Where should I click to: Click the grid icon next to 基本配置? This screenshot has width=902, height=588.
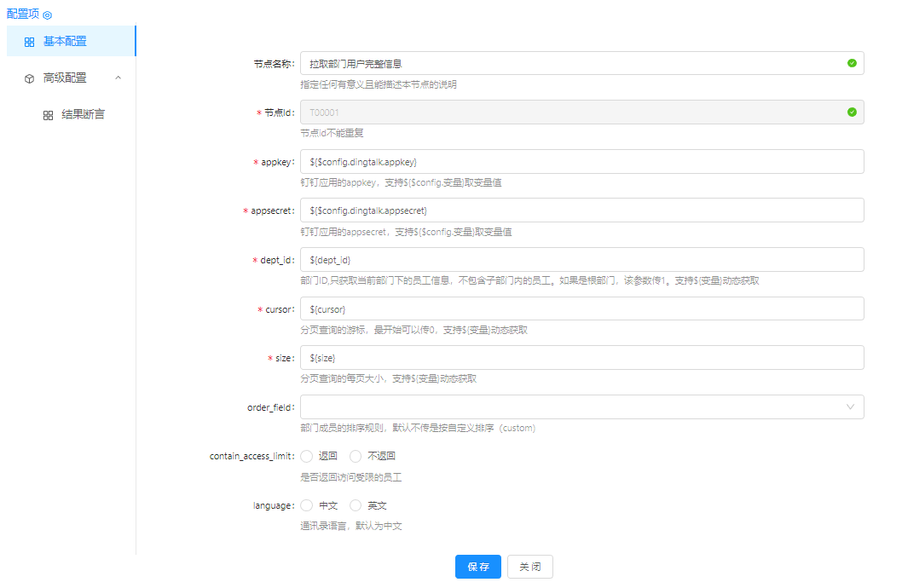(29, 42)
